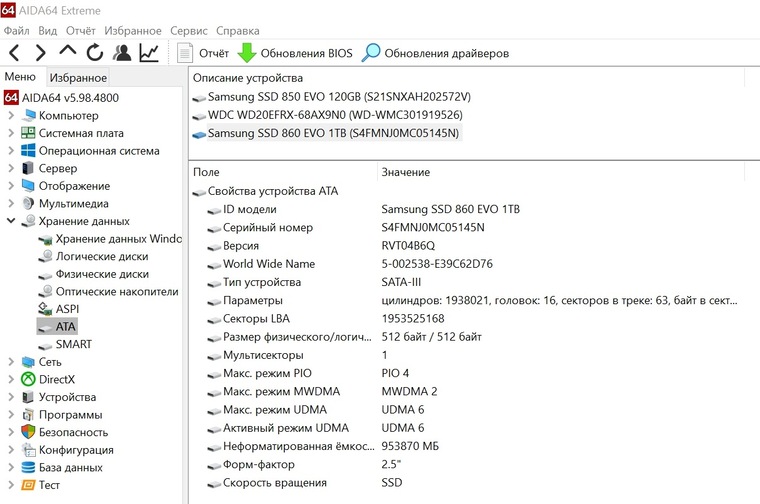760x504 pixels.
Task: Click the Отчёт report toolbar button
Action: [203, 53]
